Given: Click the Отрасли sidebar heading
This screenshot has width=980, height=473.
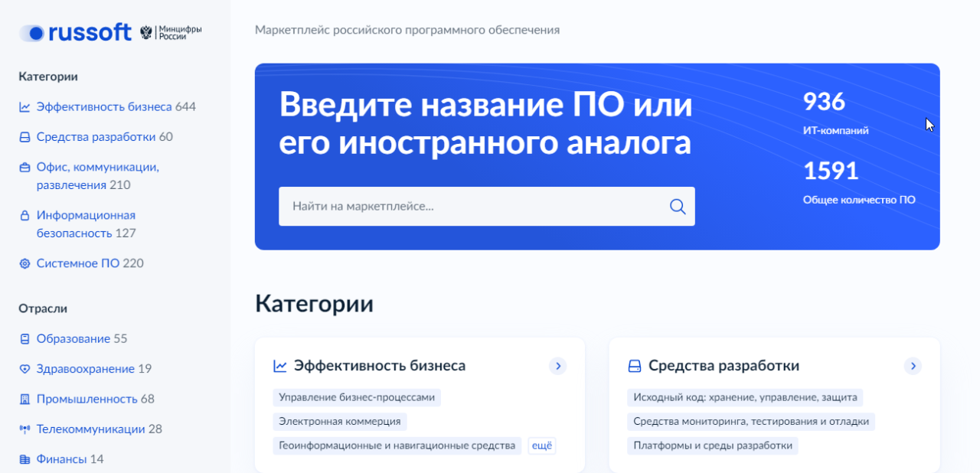Looking at the screenshot, I should pos(43,308).
